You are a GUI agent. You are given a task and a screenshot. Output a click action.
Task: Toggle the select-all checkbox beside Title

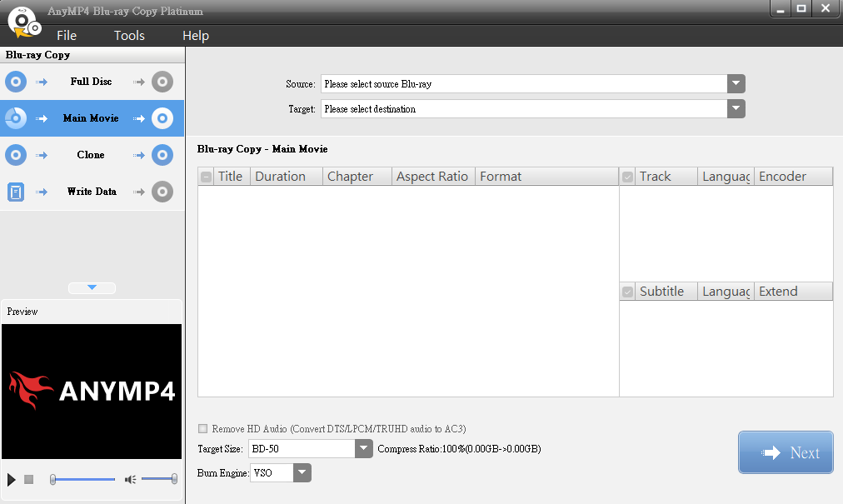[206, 177]
